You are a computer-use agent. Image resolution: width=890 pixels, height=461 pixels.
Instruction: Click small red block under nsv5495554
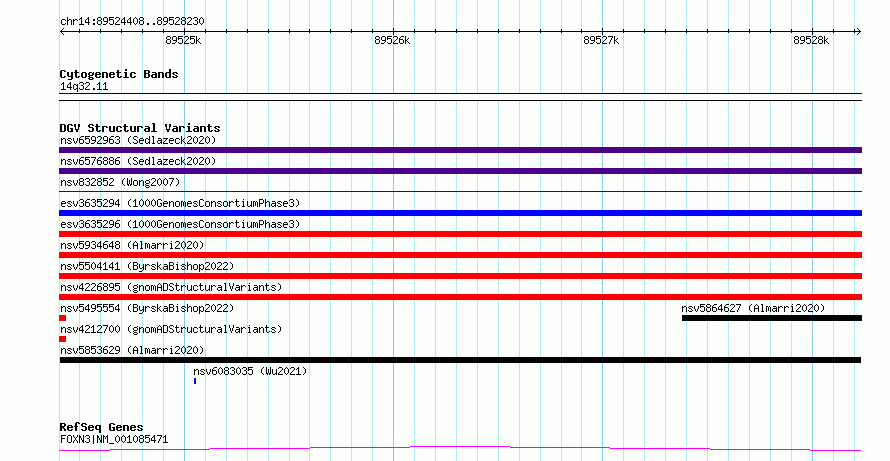(x=62, y=318)
